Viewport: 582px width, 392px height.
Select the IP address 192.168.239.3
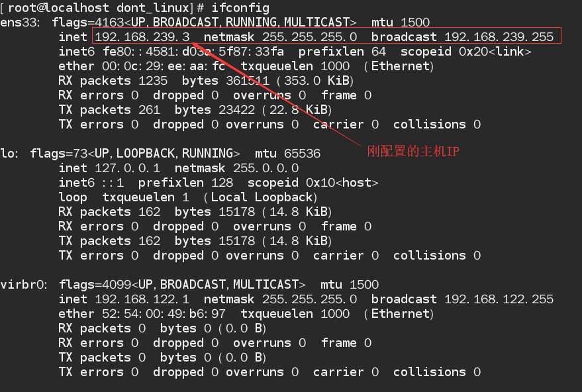[x=142, y=37]
